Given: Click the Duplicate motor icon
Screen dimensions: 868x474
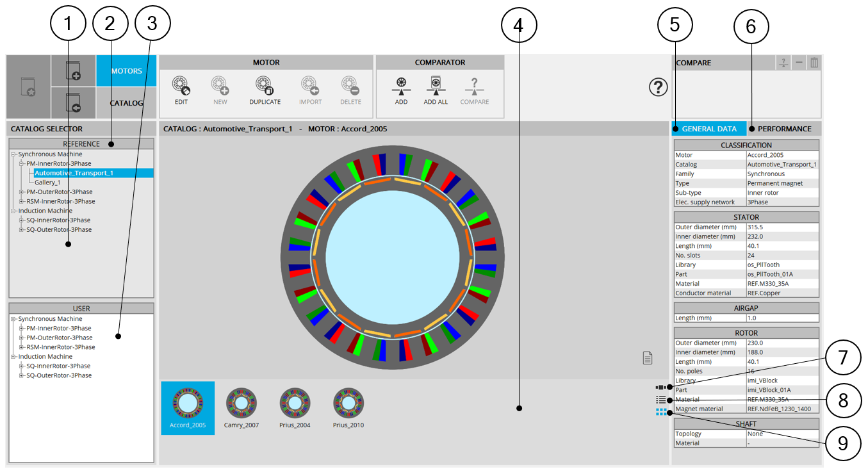Looking at the screenshot, I should 265,86.
